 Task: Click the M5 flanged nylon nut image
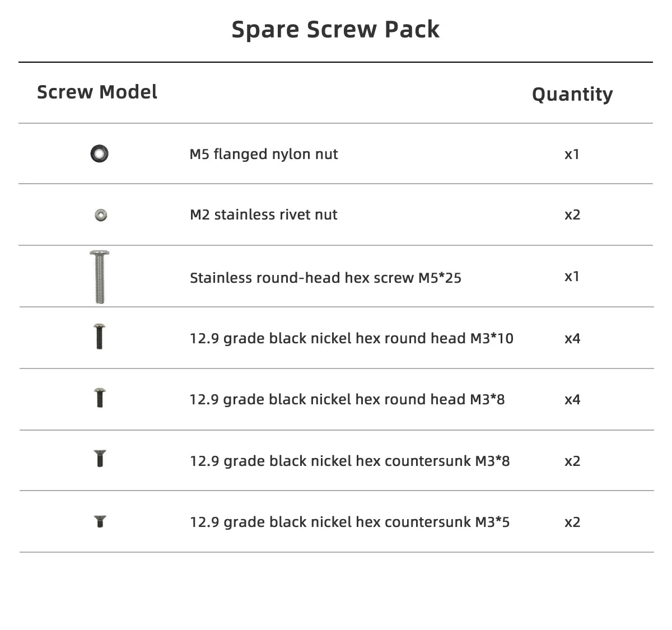tap(99, 153)
